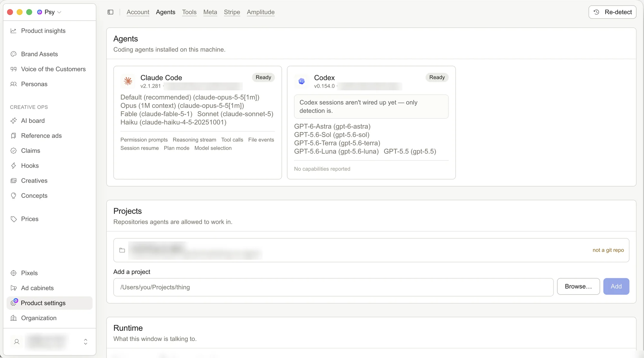644x358 pixels.
Task: Click the Browse… button
Action: (578, 286)
